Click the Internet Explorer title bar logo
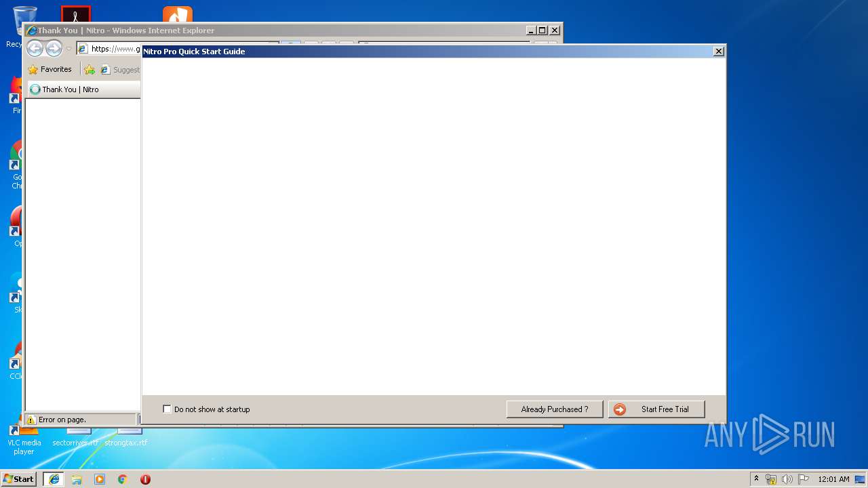 pos(31,30)
